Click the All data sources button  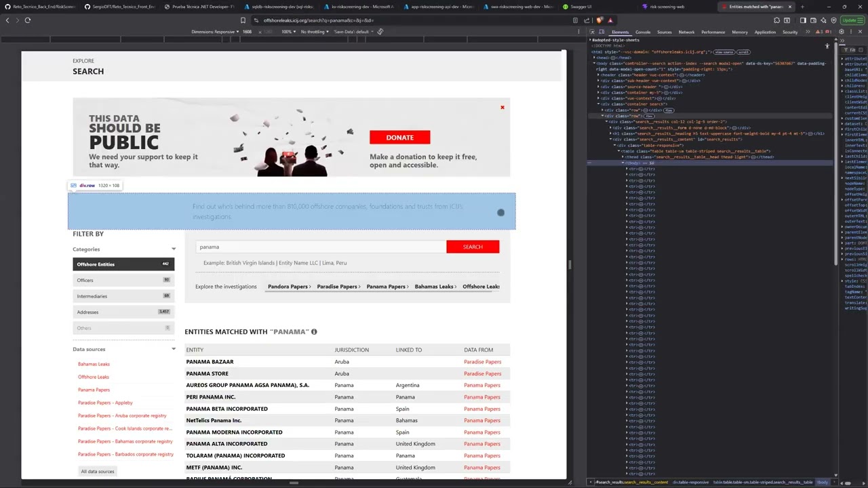pyautogui.click(x=98, y=471)
